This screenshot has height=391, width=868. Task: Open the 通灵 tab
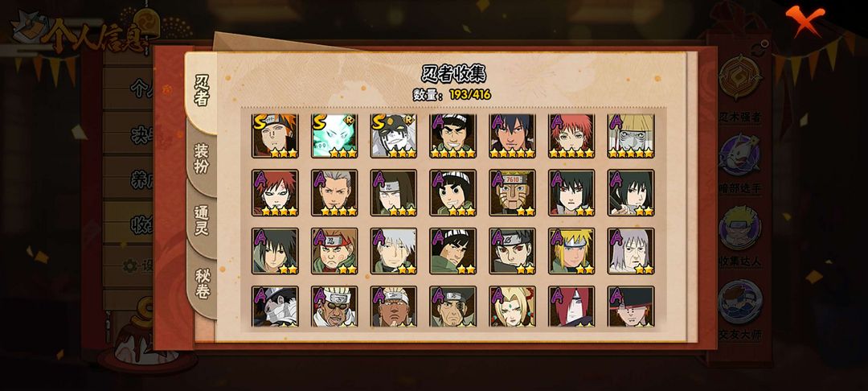[x=202, y=220]
